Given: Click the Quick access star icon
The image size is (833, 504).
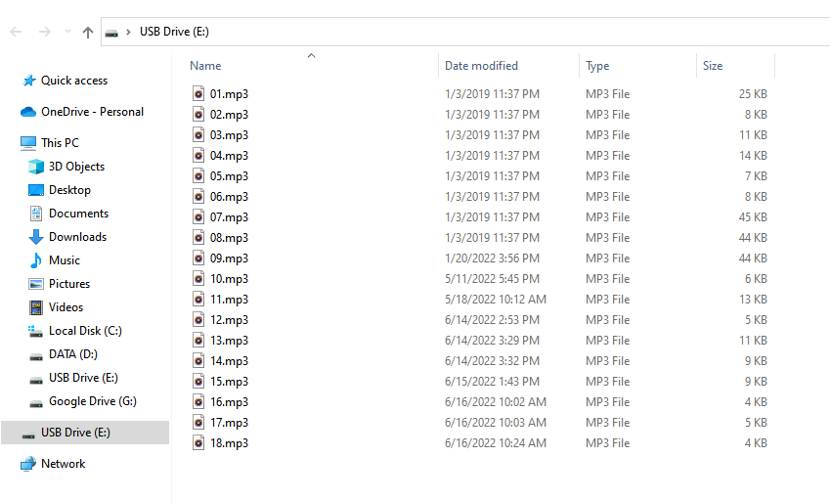Looking at the screenshot, I should click(x=29, y=81).
